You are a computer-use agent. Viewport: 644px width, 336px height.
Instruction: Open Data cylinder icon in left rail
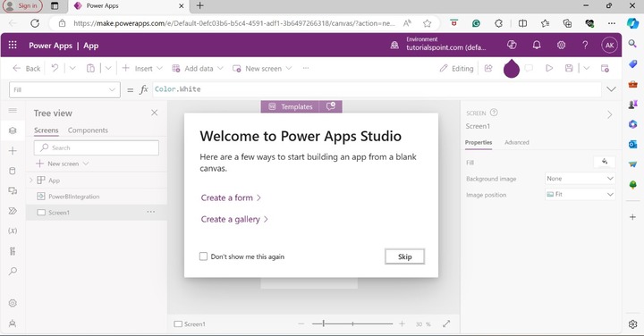[13, 171]
